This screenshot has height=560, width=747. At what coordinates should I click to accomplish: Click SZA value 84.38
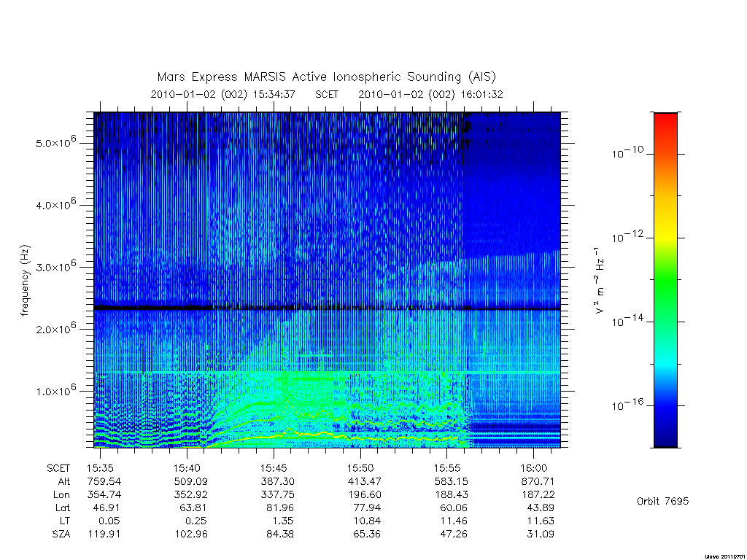pyautogui.click(x=280, y=534)
